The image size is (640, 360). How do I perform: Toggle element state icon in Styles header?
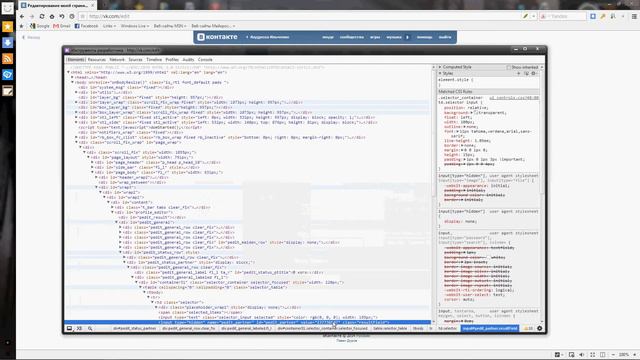[526, 73]
